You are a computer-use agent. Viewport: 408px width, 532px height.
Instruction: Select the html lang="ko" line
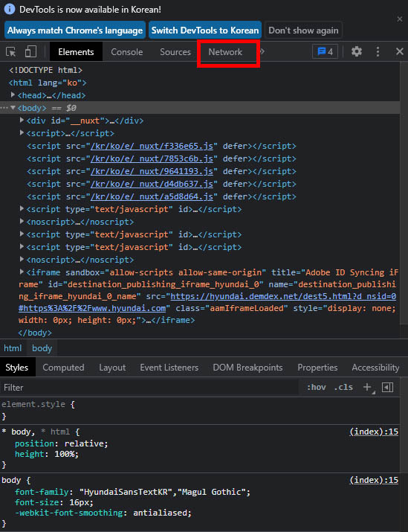point(48,83)
